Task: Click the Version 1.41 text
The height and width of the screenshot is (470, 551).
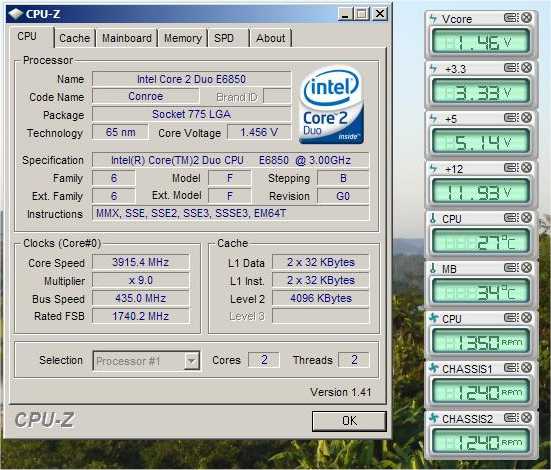Action: point(341,392)
